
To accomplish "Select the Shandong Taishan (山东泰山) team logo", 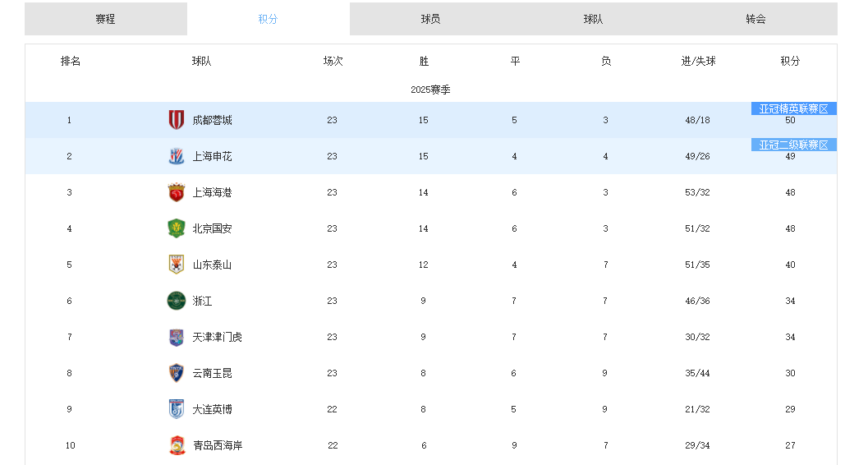I will tap(177, 265).
